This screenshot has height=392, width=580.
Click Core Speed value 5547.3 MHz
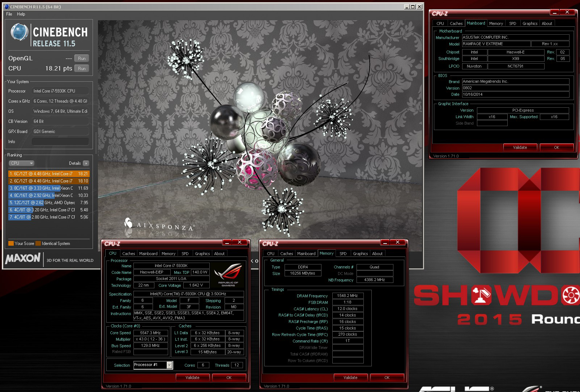150,333
